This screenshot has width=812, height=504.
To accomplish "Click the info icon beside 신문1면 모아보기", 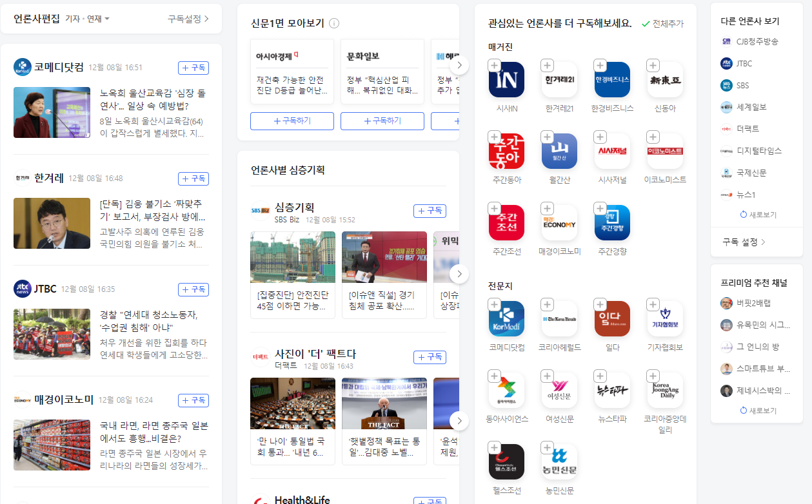I will point(334,23).
